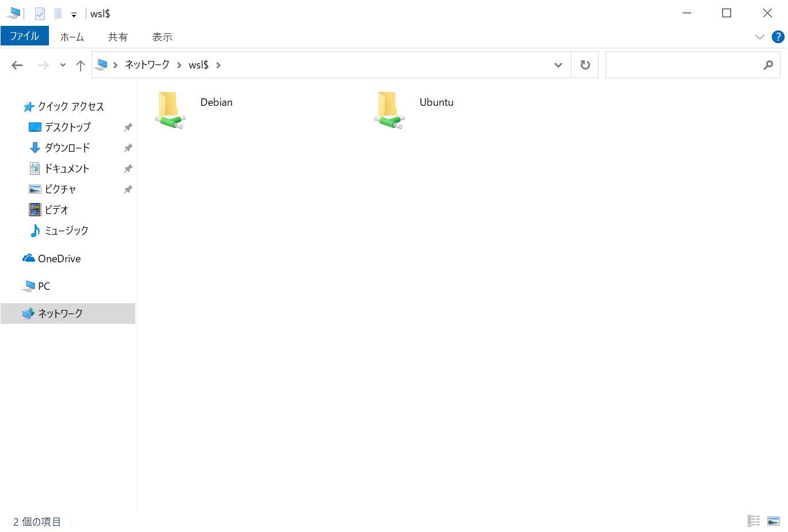Screen dimensions: 788x532
Task: Expand the chevron after ネットワーク breadcrumb
Action: (179, 65)
